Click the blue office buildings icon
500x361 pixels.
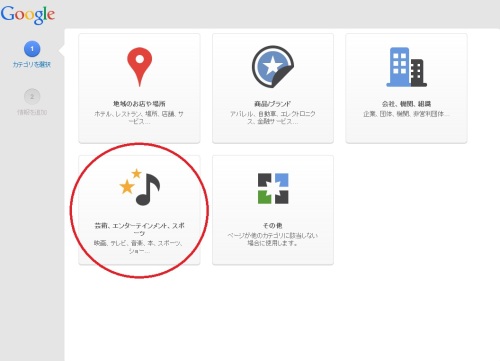(x=406, y=67)
